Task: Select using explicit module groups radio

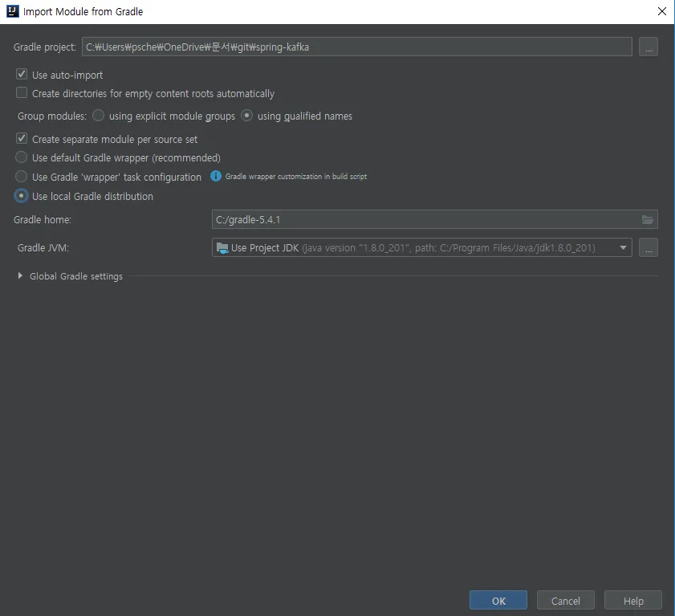Action: [98, 116]
